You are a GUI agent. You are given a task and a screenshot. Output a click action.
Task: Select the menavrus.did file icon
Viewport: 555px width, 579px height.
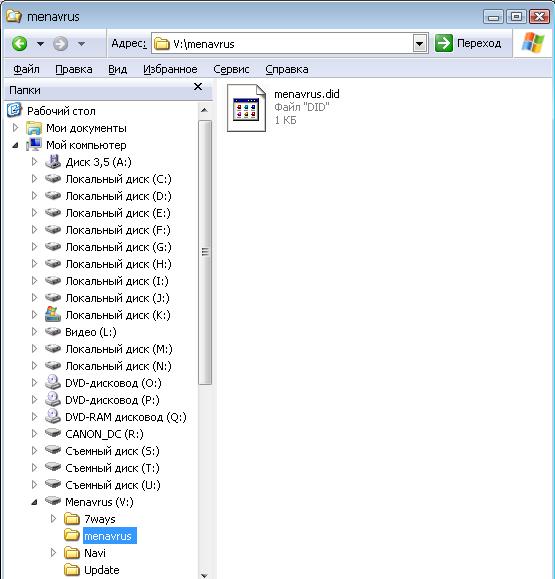246,108
